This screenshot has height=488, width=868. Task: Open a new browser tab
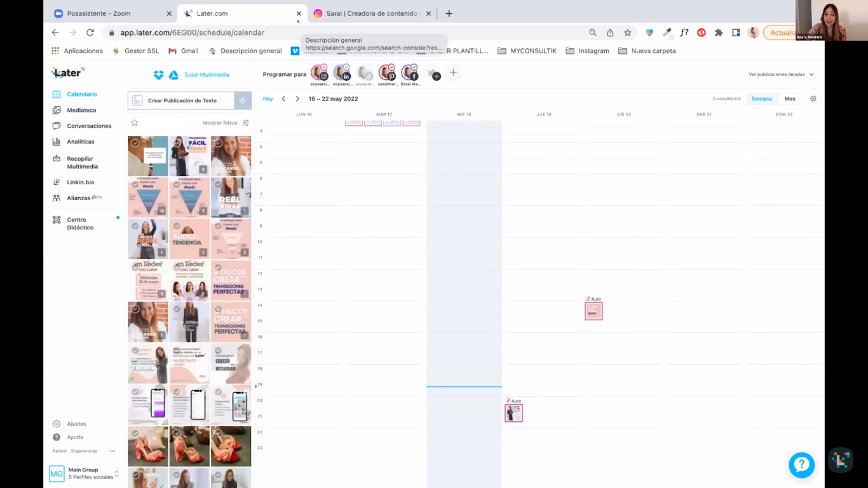[x=449, y=13]
